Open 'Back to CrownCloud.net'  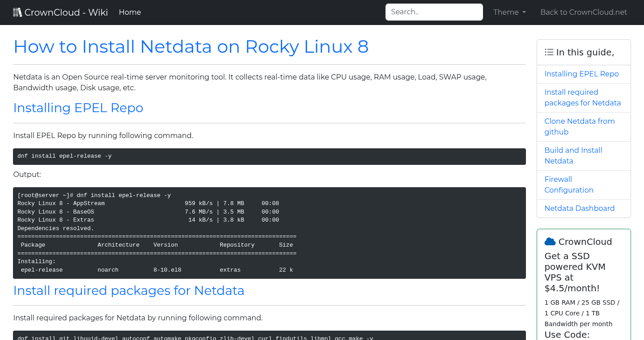tap(584, 12)
